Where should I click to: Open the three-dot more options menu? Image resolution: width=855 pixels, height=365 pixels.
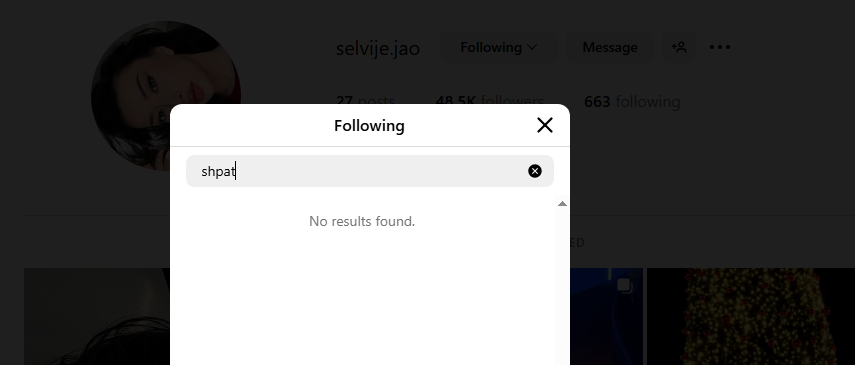click(x=720, y=47)
